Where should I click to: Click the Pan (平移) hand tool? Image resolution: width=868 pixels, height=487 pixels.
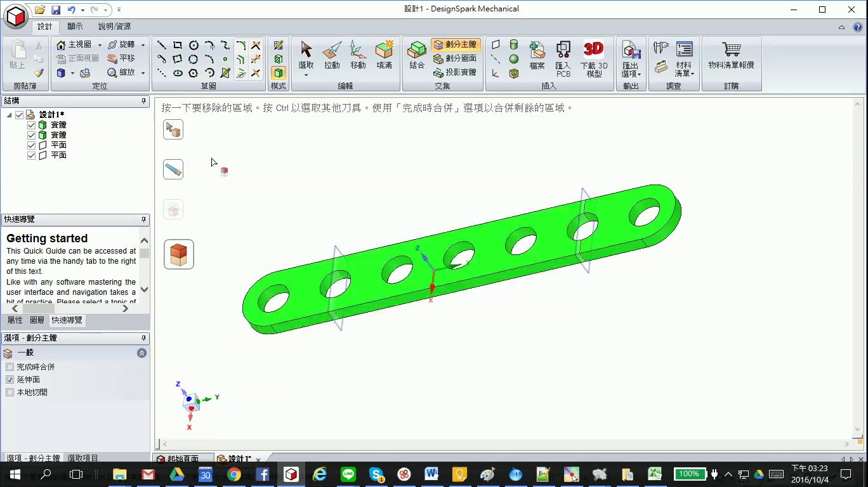point(121,58)
